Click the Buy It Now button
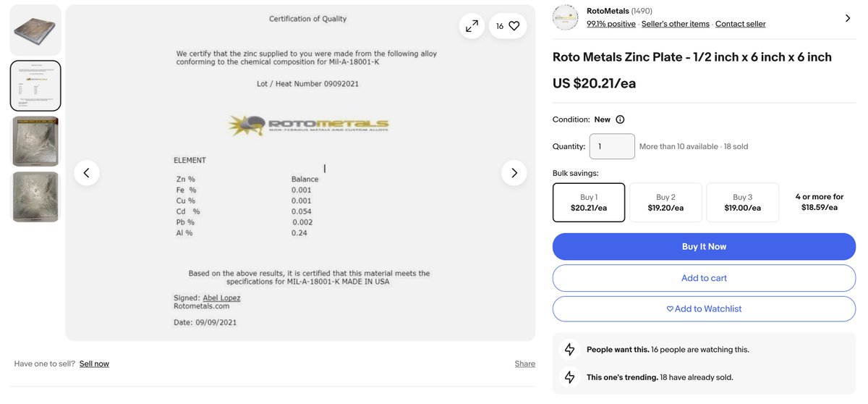Viewport: 868px width, 404px height. 704,247
